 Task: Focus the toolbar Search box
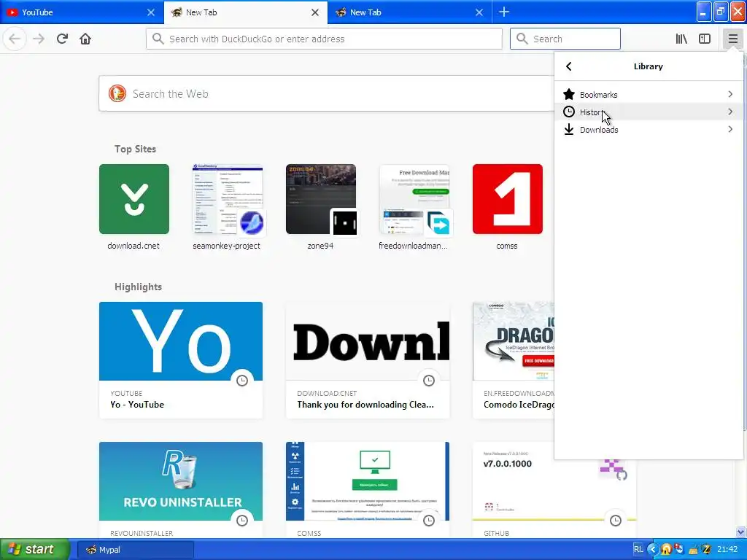click(565, 39)
